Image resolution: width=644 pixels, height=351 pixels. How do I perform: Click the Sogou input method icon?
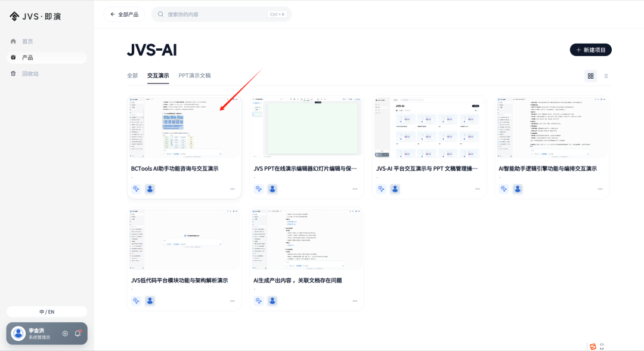point(593,346)
